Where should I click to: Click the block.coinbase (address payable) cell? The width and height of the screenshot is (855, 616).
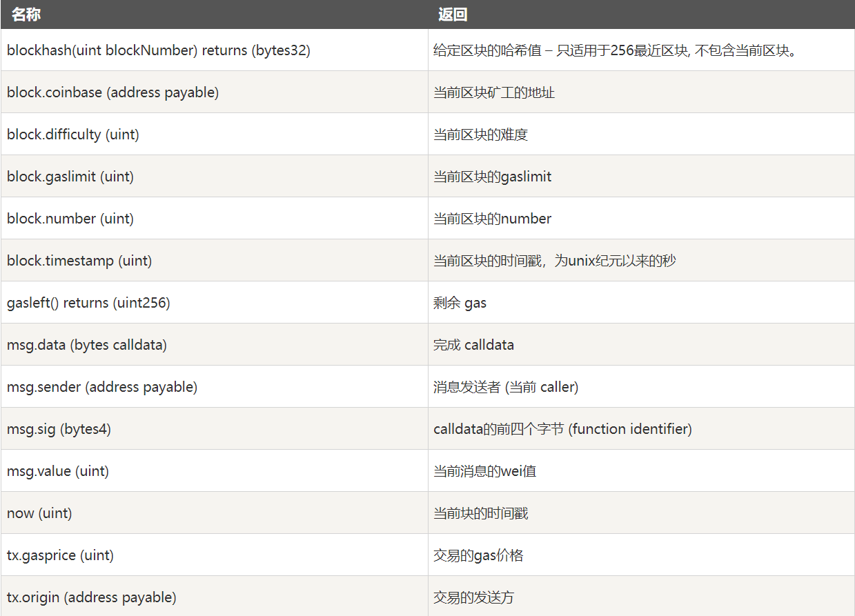[113, 92]
